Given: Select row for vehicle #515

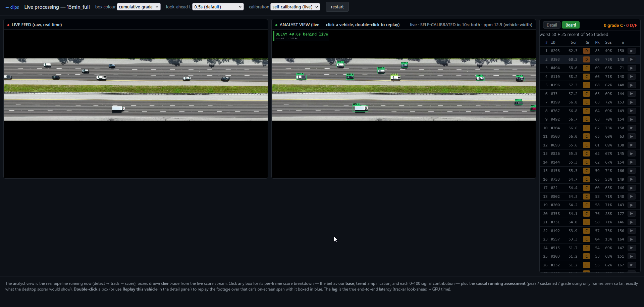Looking at the screenshot, I should tap(590, 248).
